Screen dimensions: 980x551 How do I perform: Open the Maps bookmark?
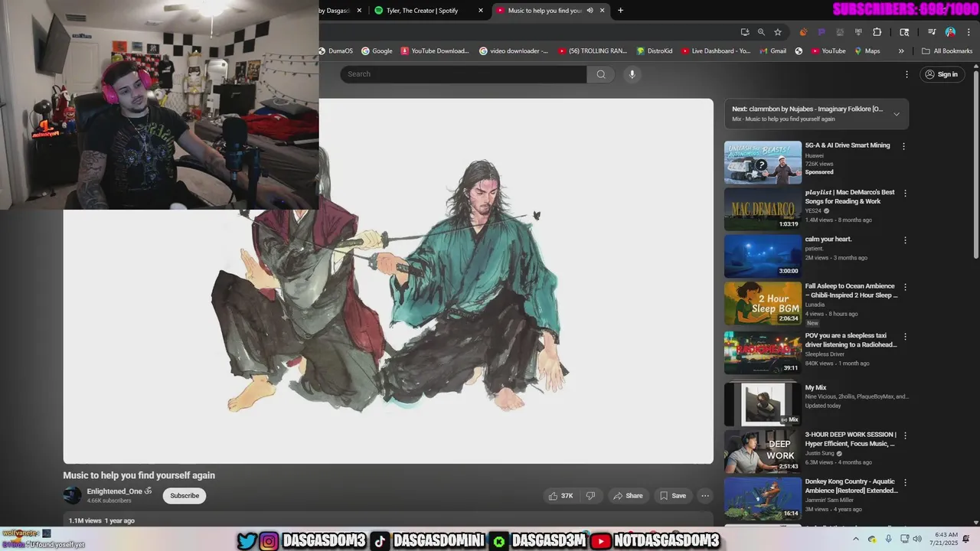coord(867,51)
